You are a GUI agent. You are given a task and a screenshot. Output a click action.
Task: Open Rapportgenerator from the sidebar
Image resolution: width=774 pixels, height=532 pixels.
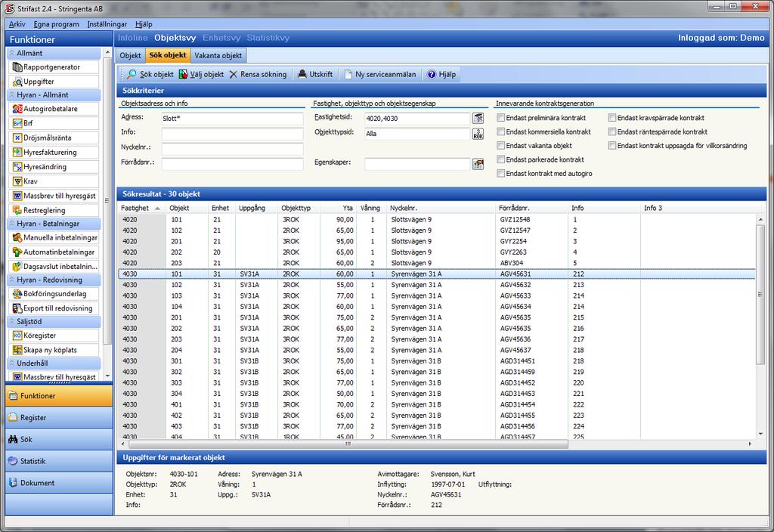pos(54,67)
